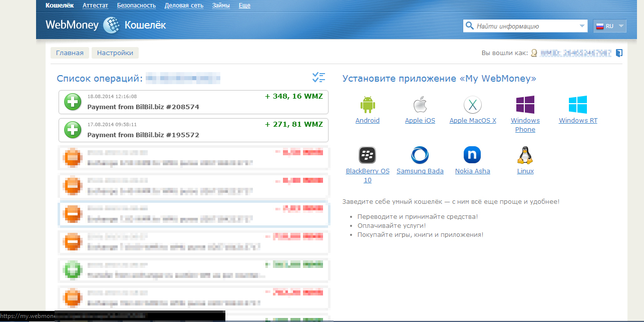Click green plus icon of payment #208574
This screenshot has width=644, height=322.
click(x=73, y=102)
